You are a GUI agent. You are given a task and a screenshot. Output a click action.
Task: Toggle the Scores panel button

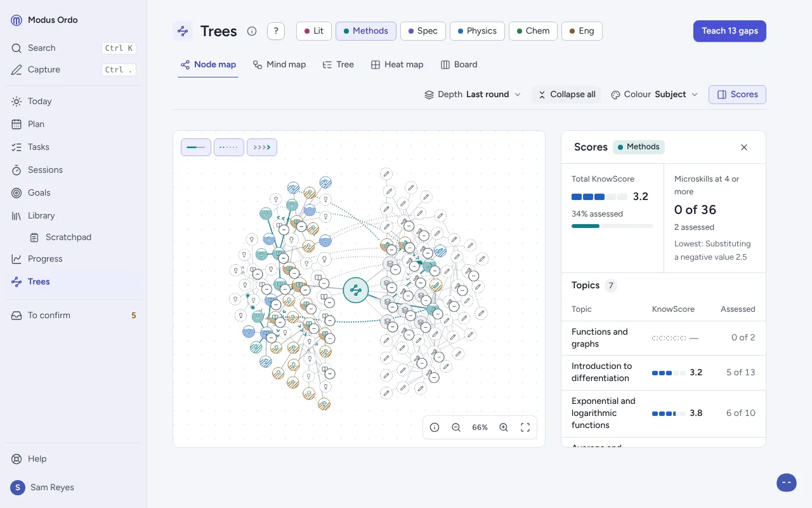[737, 95]
